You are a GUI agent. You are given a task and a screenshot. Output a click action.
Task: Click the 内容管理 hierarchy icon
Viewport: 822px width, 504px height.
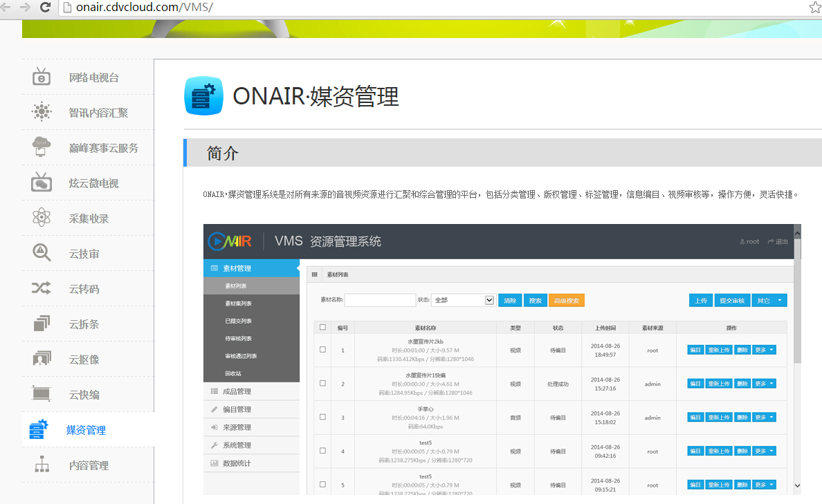click(42, 464)
